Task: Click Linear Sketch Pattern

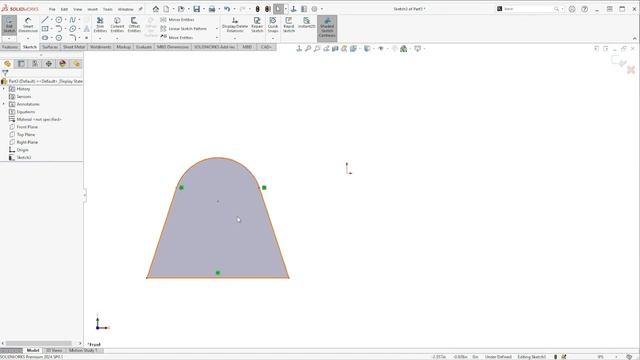Action: coord(184,29)
